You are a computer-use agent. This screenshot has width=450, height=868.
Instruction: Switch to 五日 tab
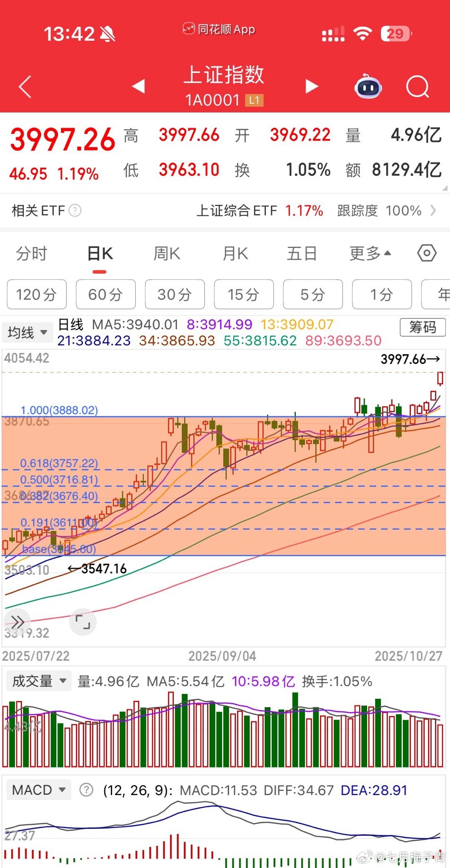tap(302, 253)
